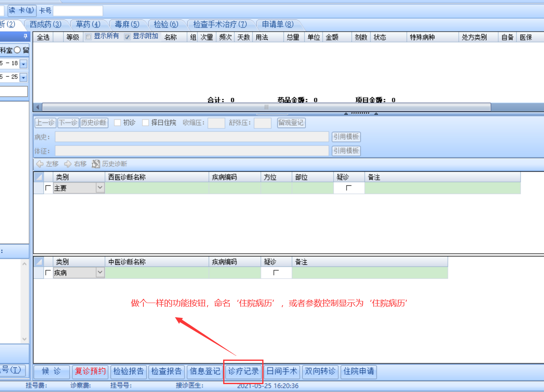Image resolution: width=544 pixels, height=392 pixels.
Task: Open 历史诊断 from the toolbar beside 右移
Action: [109, 164]
